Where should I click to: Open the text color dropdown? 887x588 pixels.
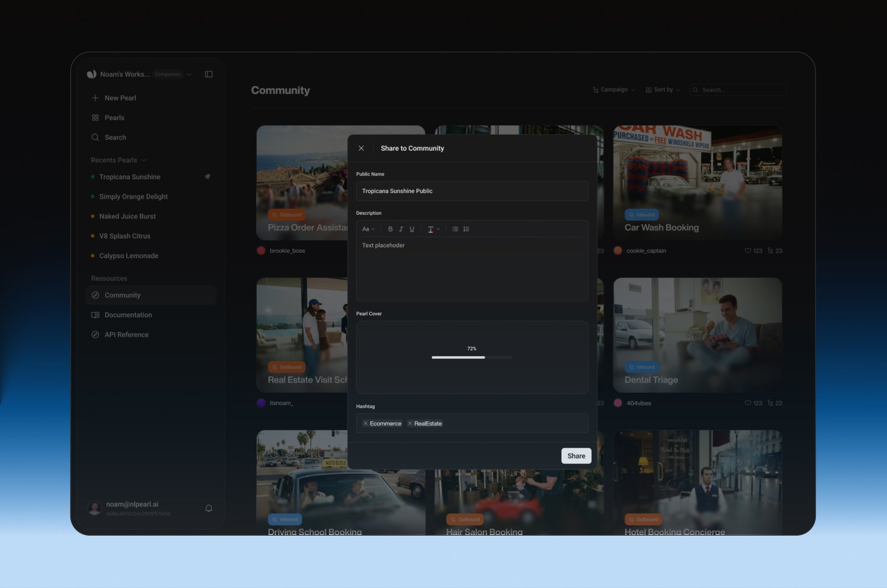click(433, 229)
